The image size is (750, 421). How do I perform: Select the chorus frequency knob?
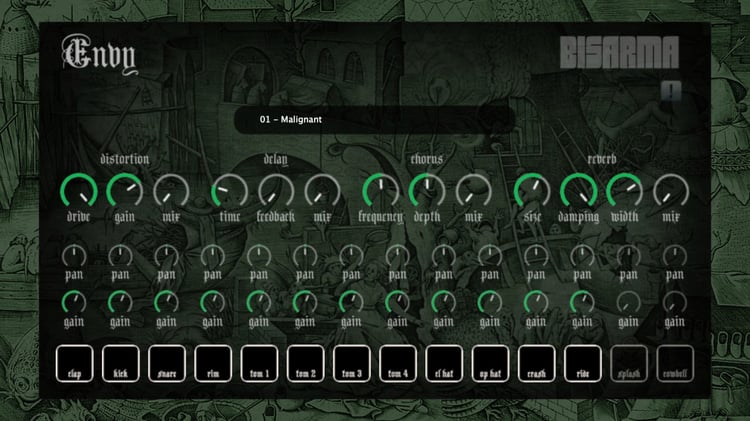coord(381,191)
